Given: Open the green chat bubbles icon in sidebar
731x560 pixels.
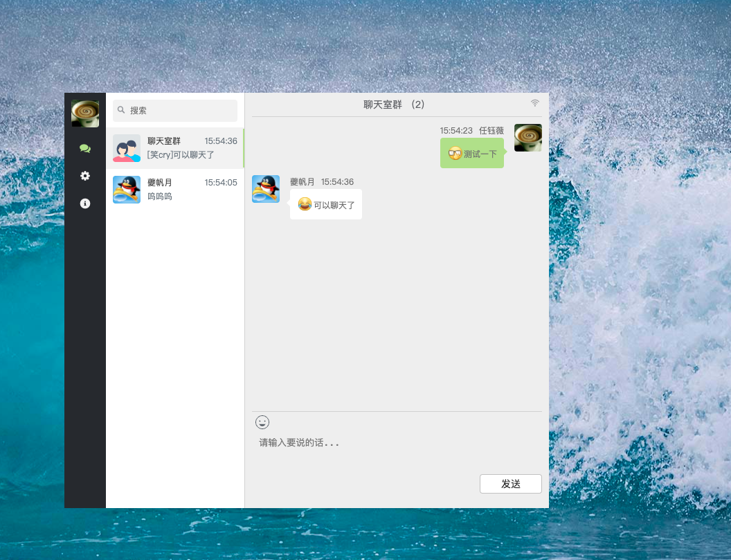Looking at the screenshot, I should pyautogui.click(x=84, y=148).
